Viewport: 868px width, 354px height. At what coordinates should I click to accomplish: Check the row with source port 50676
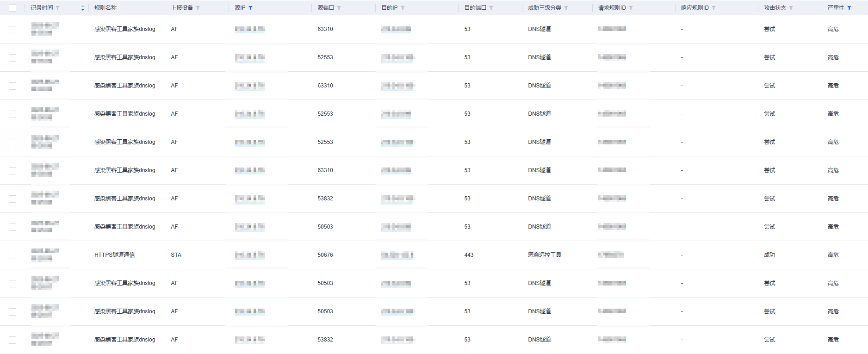12,255
